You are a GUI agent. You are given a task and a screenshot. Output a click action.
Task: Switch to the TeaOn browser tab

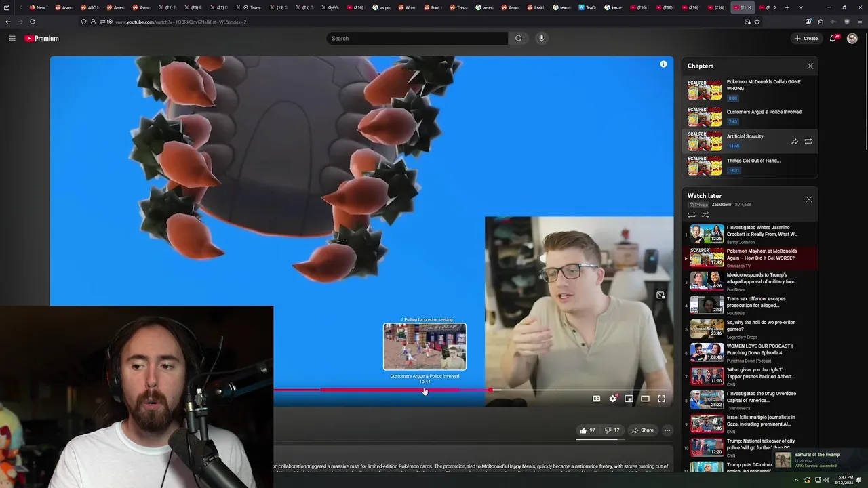(x=587, y=7)
